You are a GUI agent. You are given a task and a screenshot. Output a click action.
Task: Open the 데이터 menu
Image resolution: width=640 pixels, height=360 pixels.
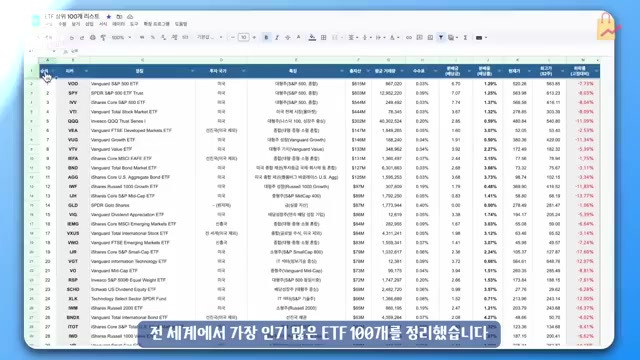pos(118,24)
